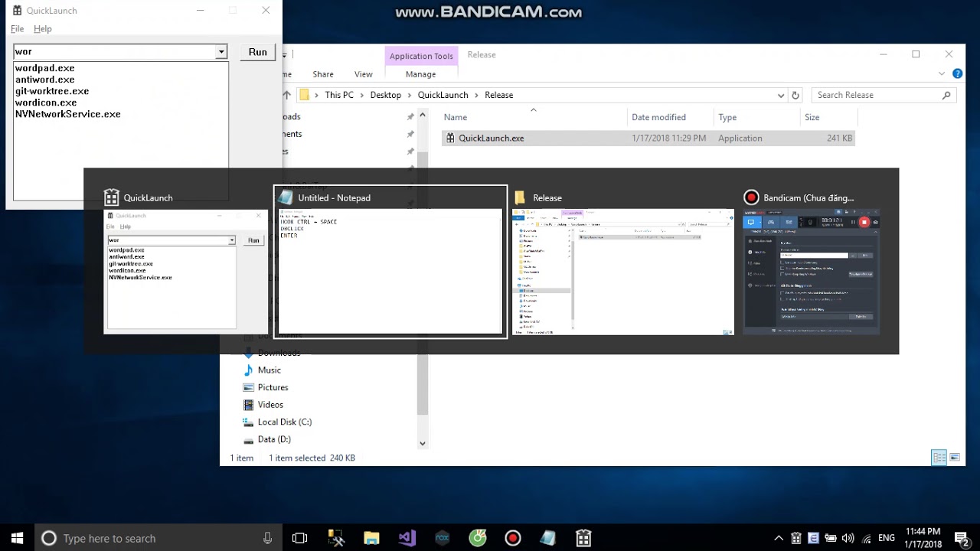
Task: Click the QuickLaunch taskbar icon
Action: coord(583,538)
